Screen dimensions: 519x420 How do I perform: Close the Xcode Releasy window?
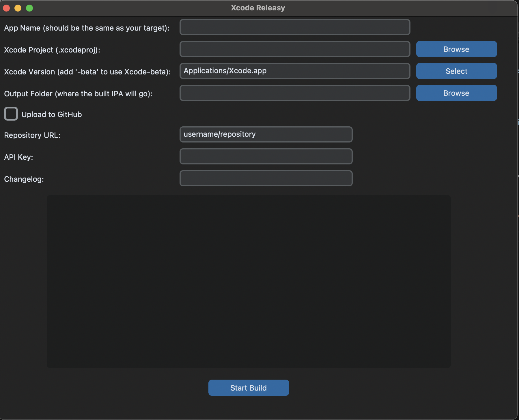[6, 8]
